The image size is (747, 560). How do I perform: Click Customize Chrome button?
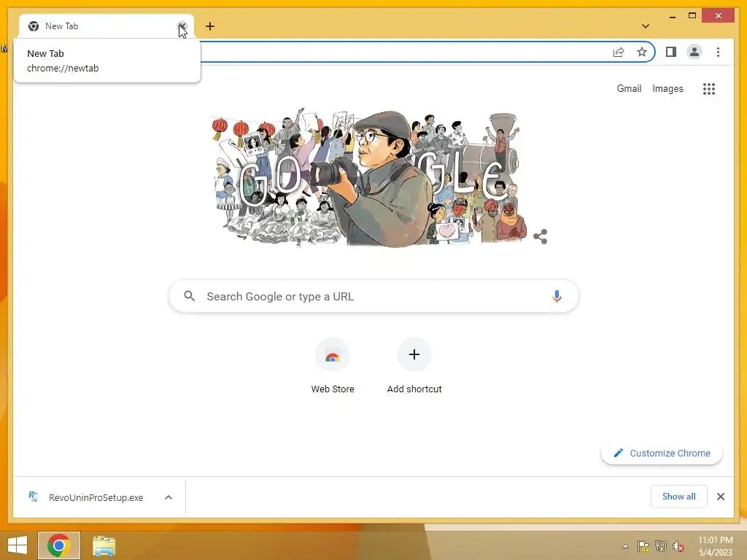[662, 453]
